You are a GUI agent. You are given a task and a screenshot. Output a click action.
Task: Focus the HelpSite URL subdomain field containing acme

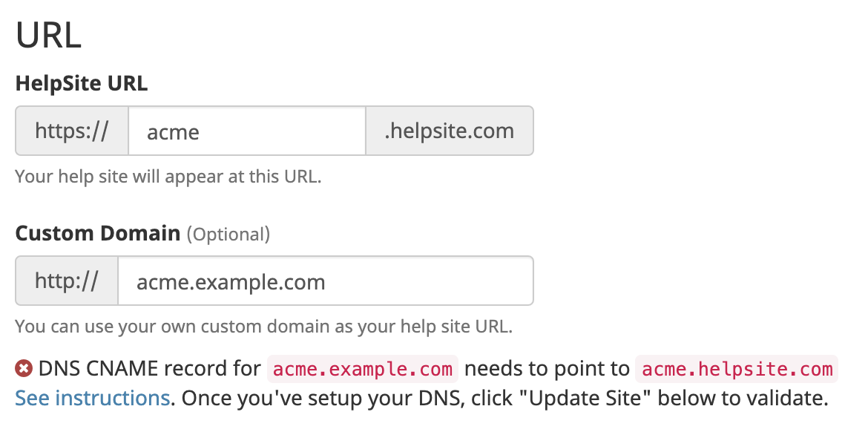(247, 131)
